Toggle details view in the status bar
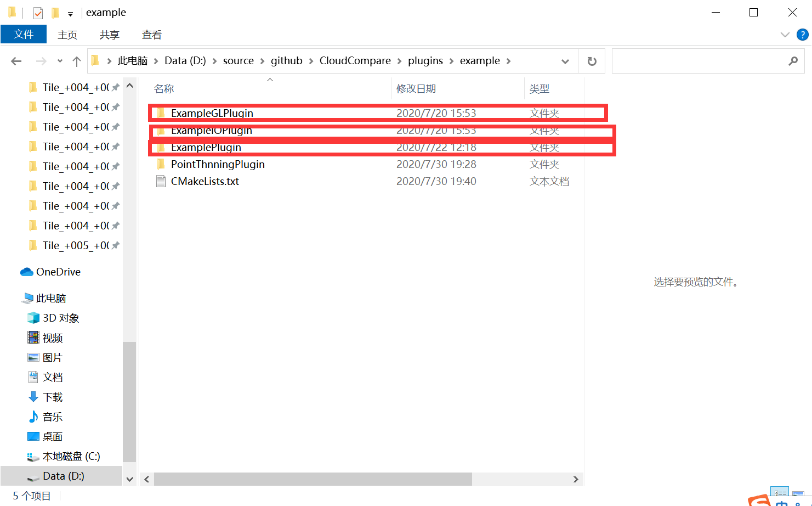Viewport: 812px width, 506px height. coord(779,492)
